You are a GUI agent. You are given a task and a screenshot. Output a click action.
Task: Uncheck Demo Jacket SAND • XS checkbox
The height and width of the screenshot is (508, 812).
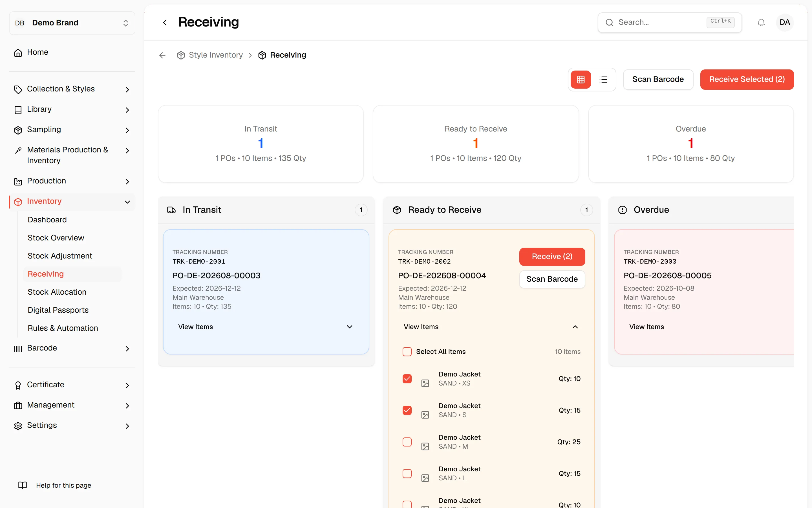click(x=407, y=379)
